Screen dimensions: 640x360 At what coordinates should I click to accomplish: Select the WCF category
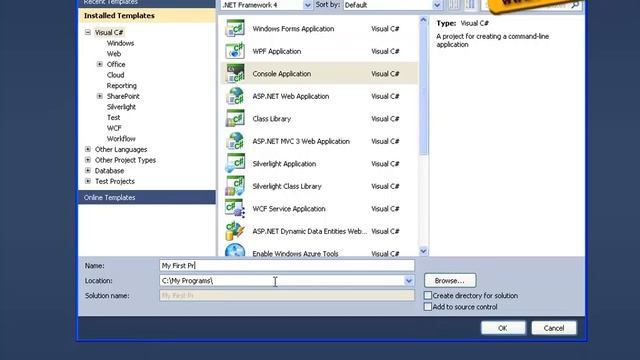click(x=114, y=128)
